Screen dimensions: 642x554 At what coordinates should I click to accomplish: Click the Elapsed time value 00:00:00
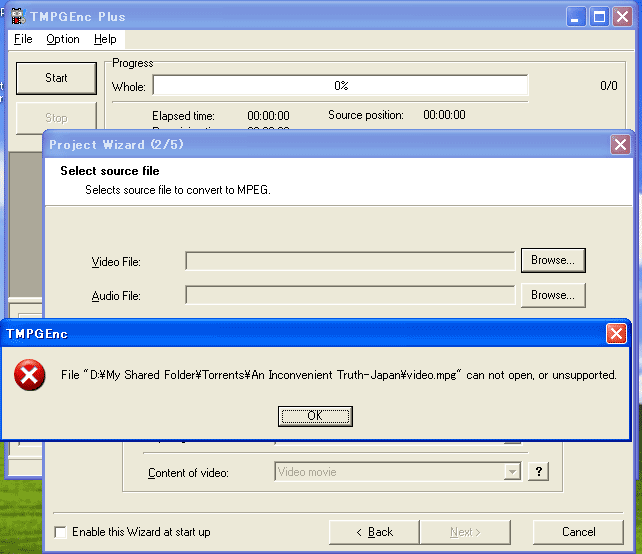[268, 116]
